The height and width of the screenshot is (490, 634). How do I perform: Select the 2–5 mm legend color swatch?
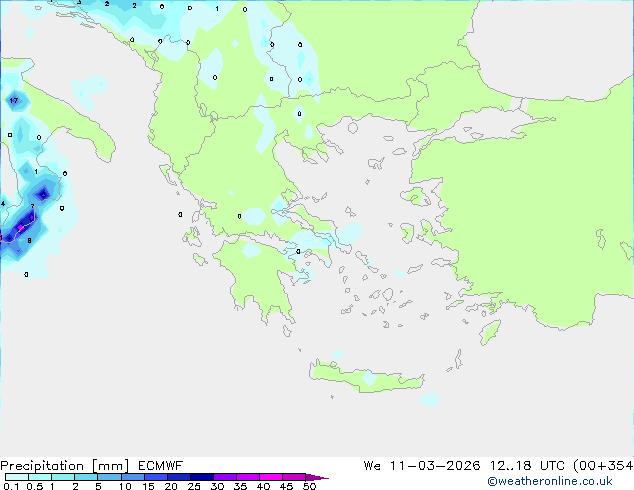pyautogui.click(x=86, y=477)
